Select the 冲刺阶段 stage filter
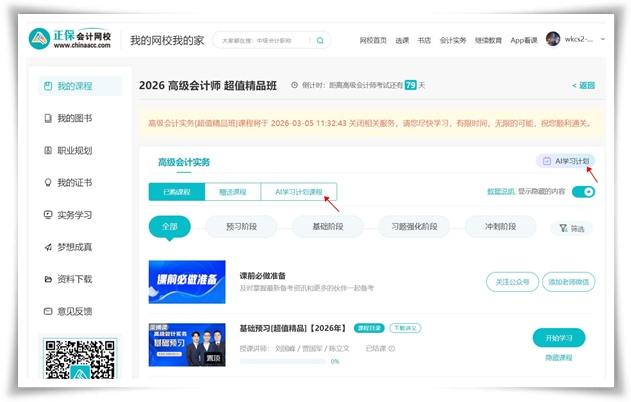Screen dimensions: 631x402 [500, 227]
